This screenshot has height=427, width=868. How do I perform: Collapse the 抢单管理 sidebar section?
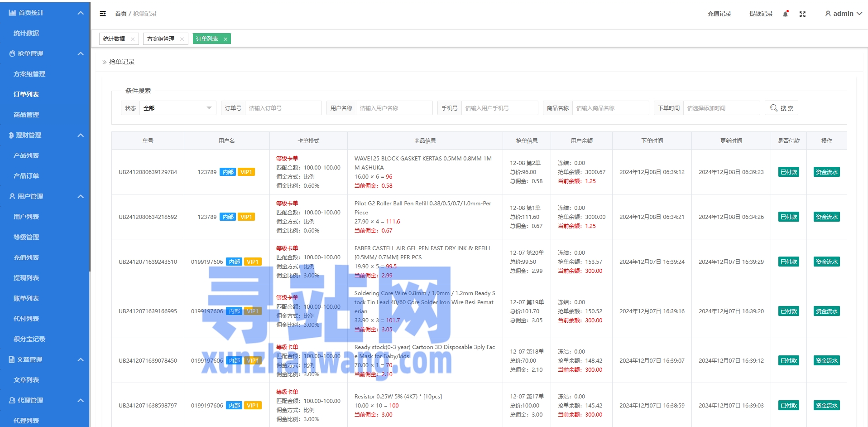pos(81,53)
